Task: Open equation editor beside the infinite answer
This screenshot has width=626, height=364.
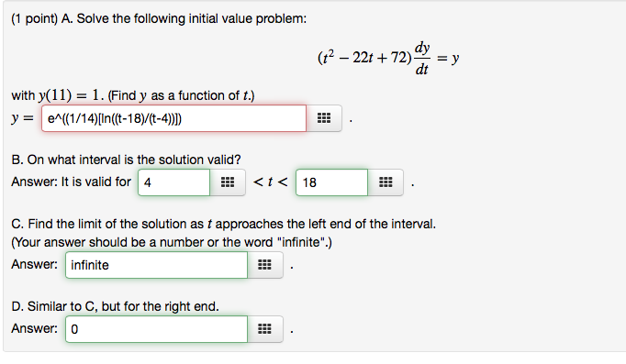Action: click(264, 265)
